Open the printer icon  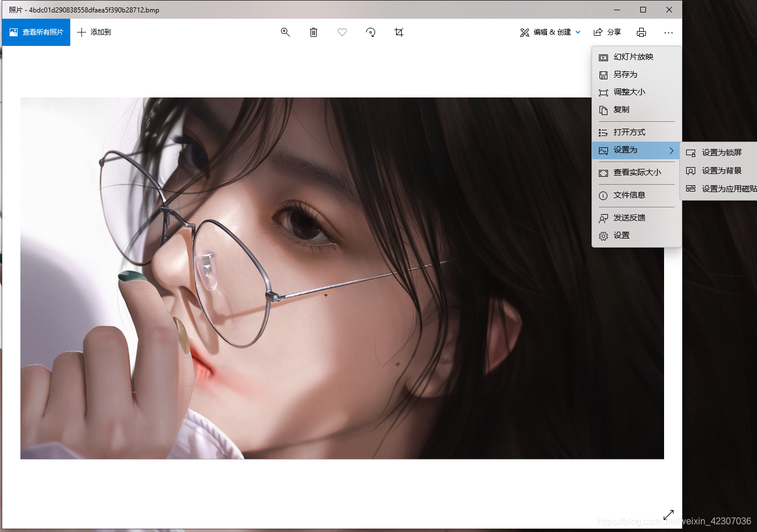pos(641,32)
